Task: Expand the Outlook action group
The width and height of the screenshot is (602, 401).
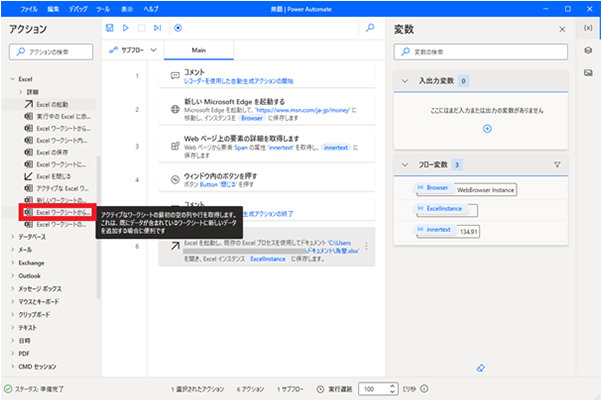Action: point(12,276)
